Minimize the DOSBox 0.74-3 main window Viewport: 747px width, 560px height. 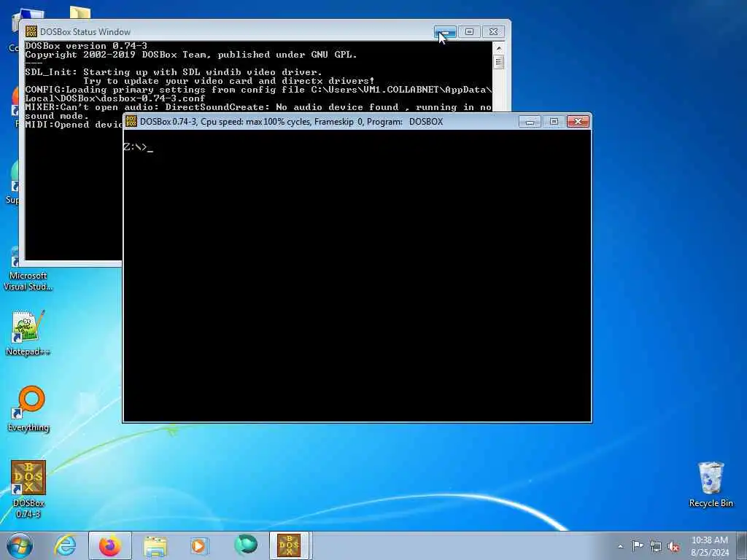[530, 122]
